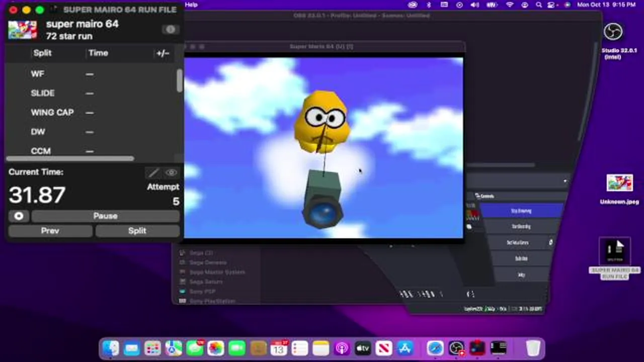Click the pencil edit icon above Attempt
This screenshot has height=362, width=644.
153,173
